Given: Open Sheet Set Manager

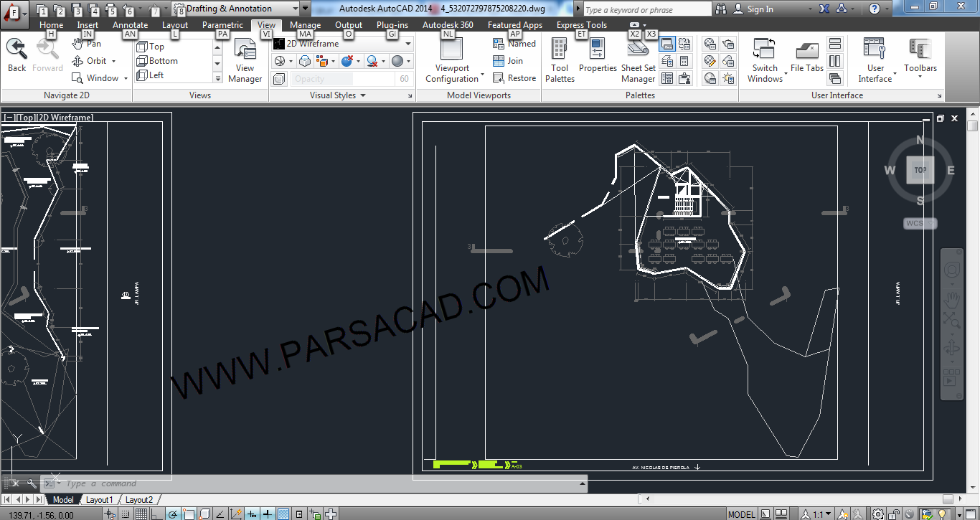Looking at the screenshot, I should click(638, 60).
